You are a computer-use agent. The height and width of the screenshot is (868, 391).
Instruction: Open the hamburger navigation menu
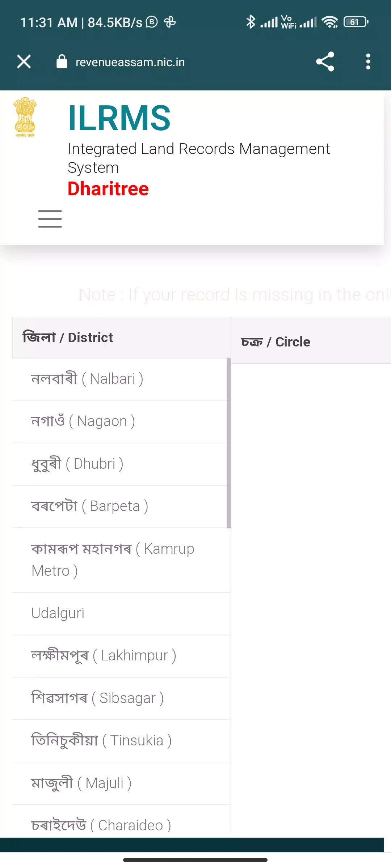pyautogui.click(x=50, y=219)
